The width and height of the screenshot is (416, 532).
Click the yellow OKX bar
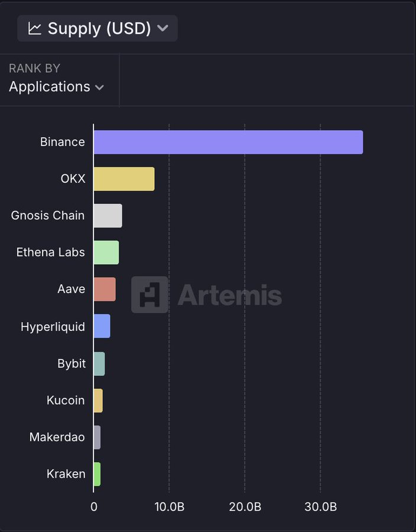(x=124, y=179)
